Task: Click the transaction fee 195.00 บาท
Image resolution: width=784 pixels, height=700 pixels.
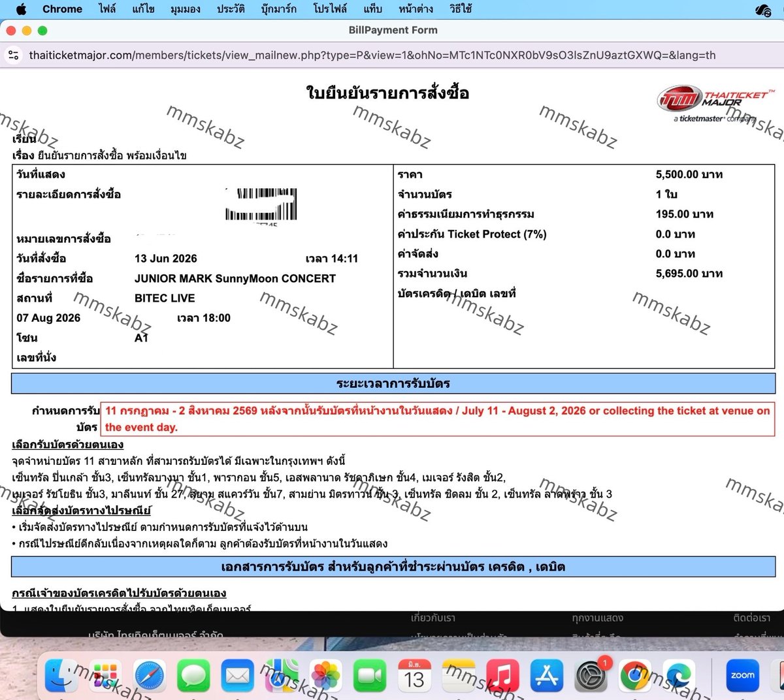Action: click(685, 214)
